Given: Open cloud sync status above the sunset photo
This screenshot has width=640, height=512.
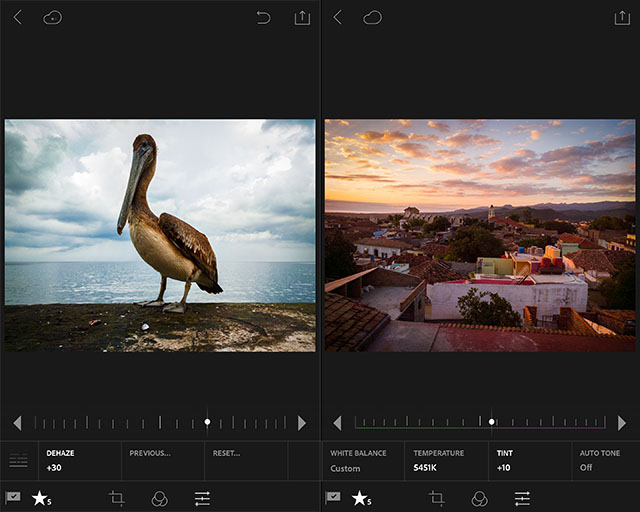Looking at the screenshot, I should point(372,17).
